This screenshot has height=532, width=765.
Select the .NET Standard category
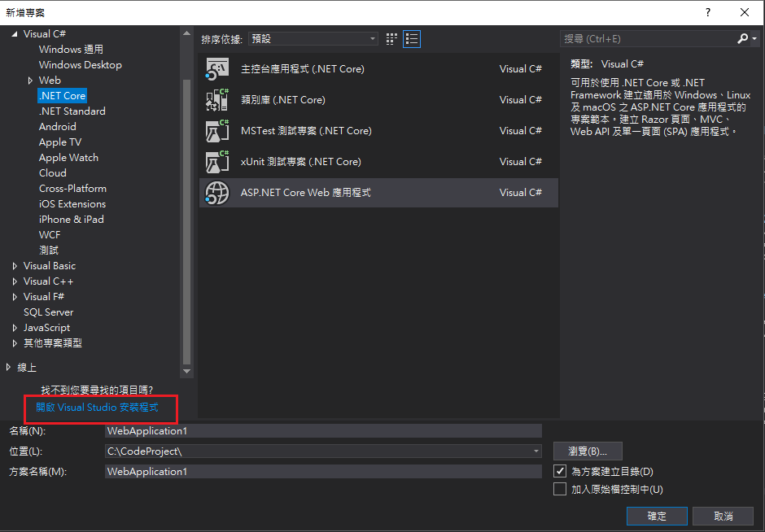(72, 111)
